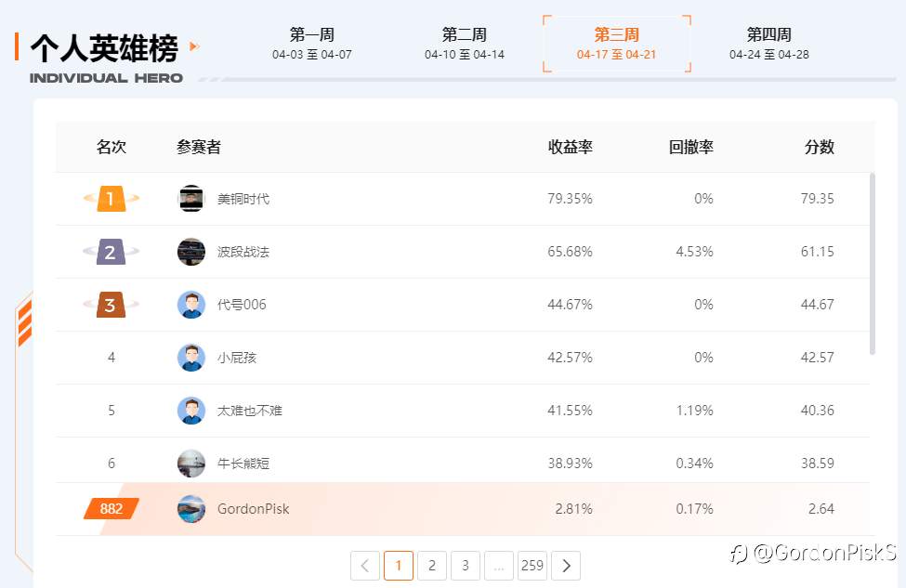The width and height of the screenshot is (906, 588).
Task: Click 代号006's avatar icon
Action: pyautogui.click(x=191, y=305)
